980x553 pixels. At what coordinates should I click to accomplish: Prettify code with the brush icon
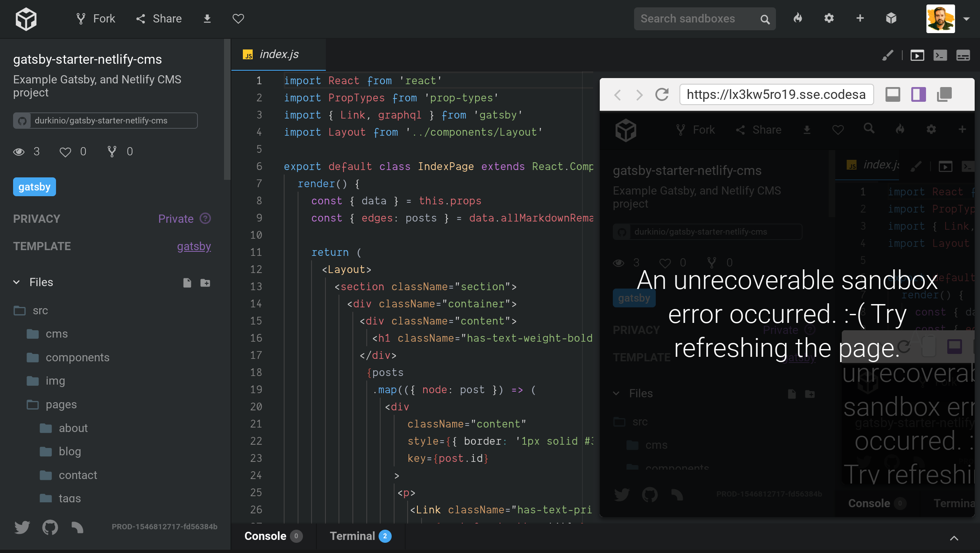coord(888,55)
